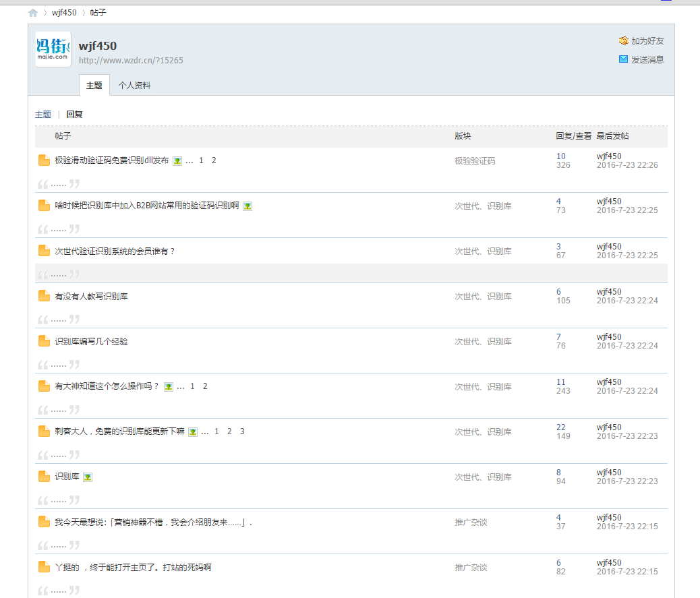Click the home icon in breadcrumb
Image resolution: width=700 pixels, height=598 pixels.
pos(33,13)
